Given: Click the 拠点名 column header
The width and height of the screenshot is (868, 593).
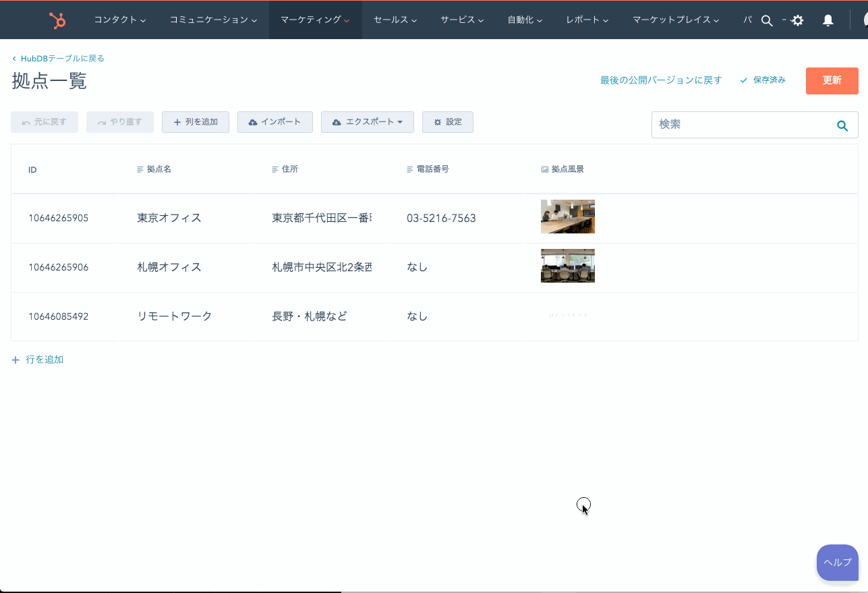Looking at the screenshot, I should point(158,169).
